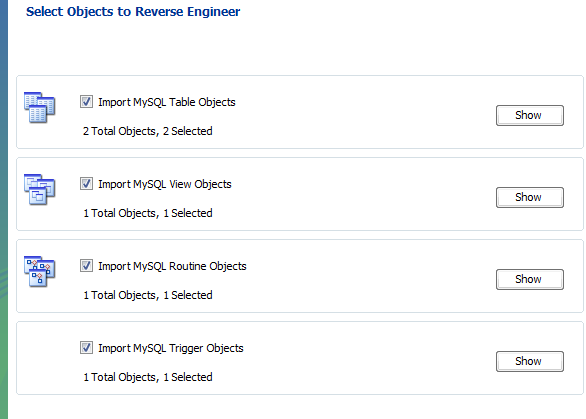The height and width of the screenshot is (419, 586).
Task: Click the Import MySQL Trigger Objects label
Action: point(171,348)
